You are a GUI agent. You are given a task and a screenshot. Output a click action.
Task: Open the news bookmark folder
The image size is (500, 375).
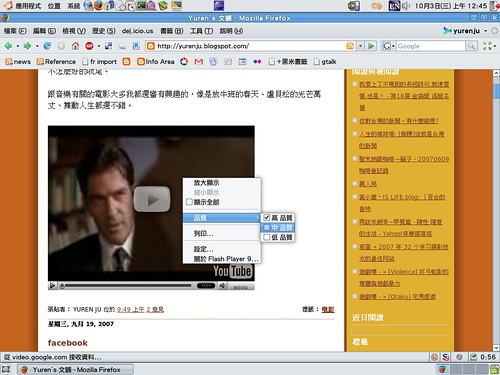18,62
